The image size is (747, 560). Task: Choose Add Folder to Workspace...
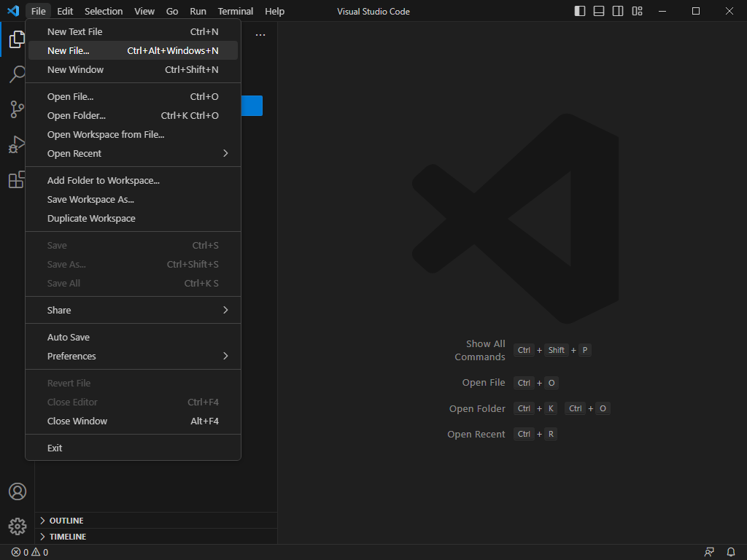tap(133, 181)
